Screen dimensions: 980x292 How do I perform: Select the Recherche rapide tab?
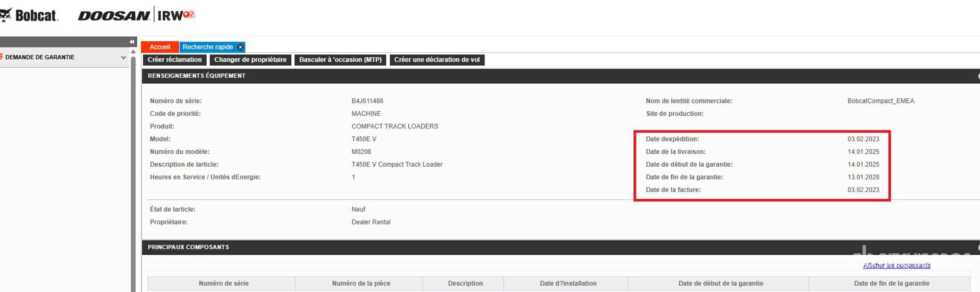208,47
